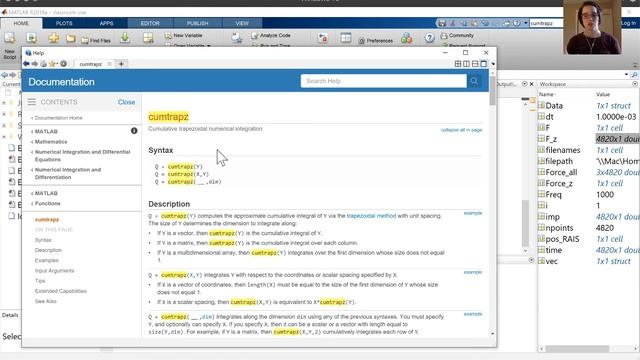Click the Workspace horizontal scrollbar
The height and width of the screenshot is (360, 640).
578,349
